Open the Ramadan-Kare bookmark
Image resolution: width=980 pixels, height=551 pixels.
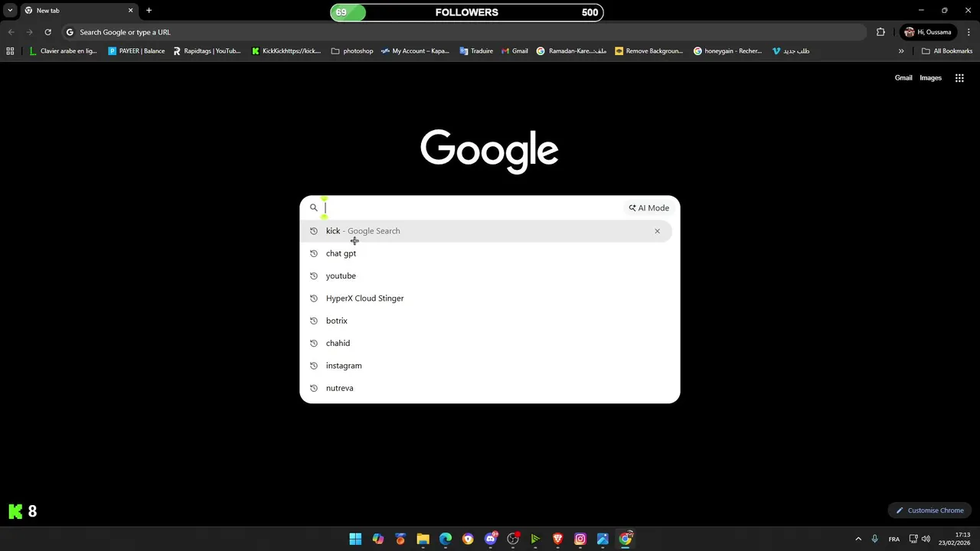point(572,51)
